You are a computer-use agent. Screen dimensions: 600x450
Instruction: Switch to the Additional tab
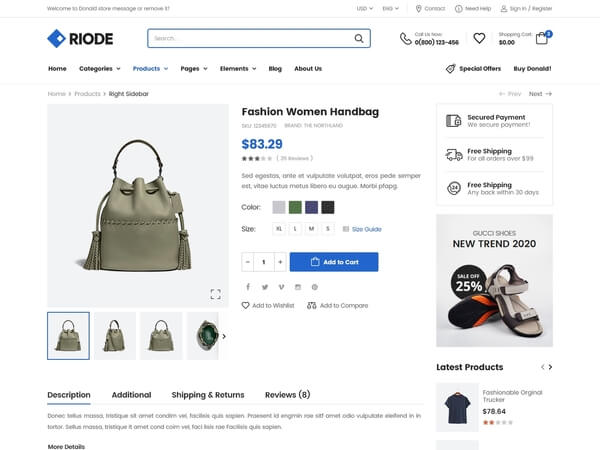(131, 395)
